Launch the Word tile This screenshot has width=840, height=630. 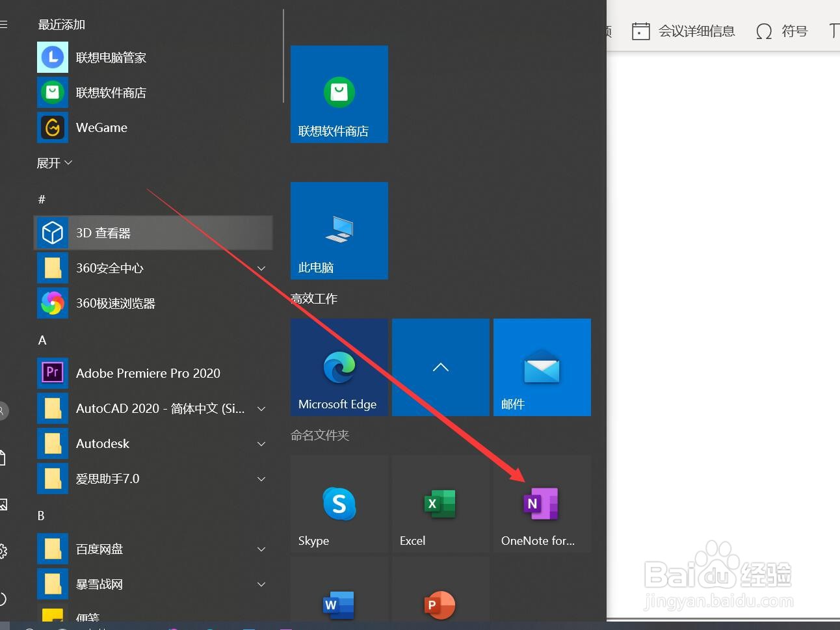pos(339,588)
